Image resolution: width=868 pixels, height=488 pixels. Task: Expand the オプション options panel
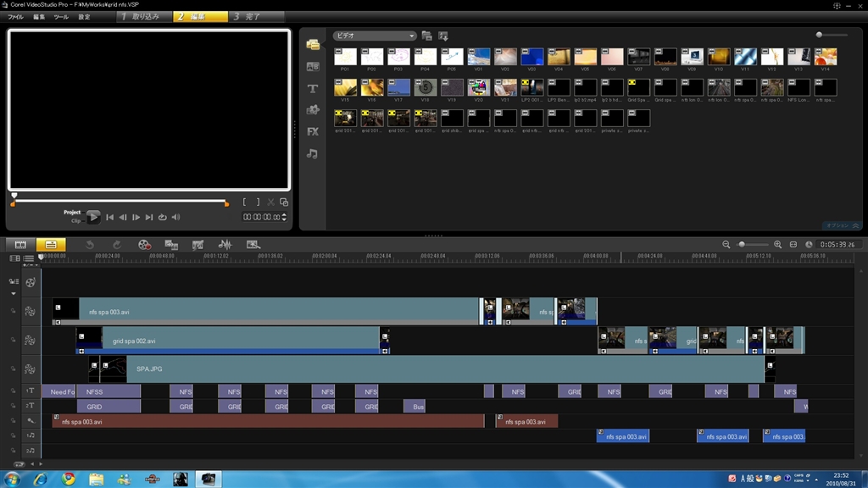[x=842, y=226]
